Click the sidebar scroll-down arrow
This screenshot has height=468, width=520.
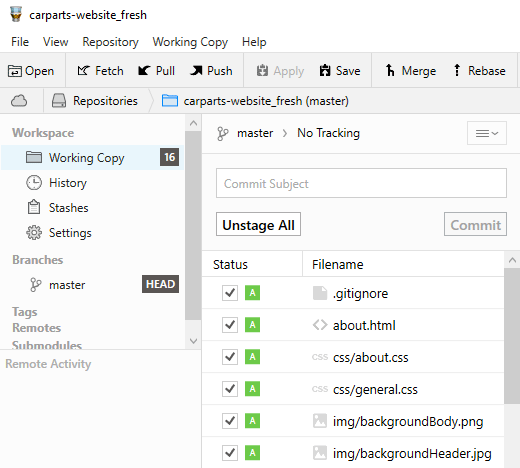(193, 341)
